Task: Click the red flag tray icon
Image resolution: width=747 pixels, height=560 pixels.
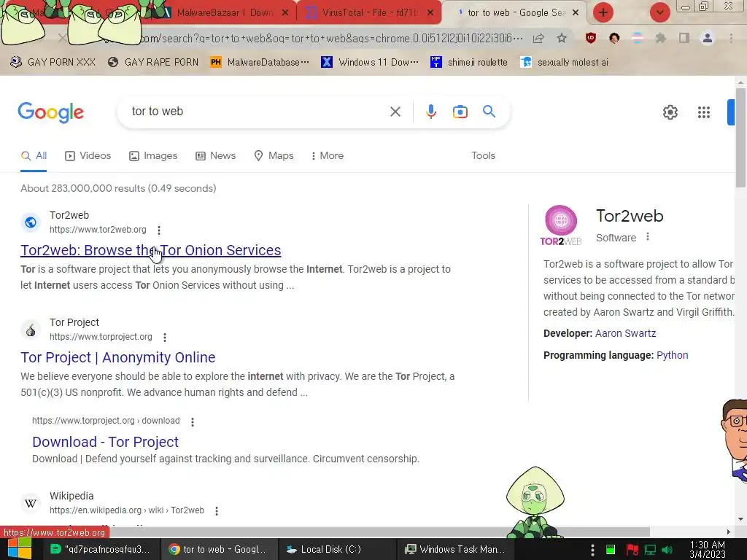Action: 632,550
